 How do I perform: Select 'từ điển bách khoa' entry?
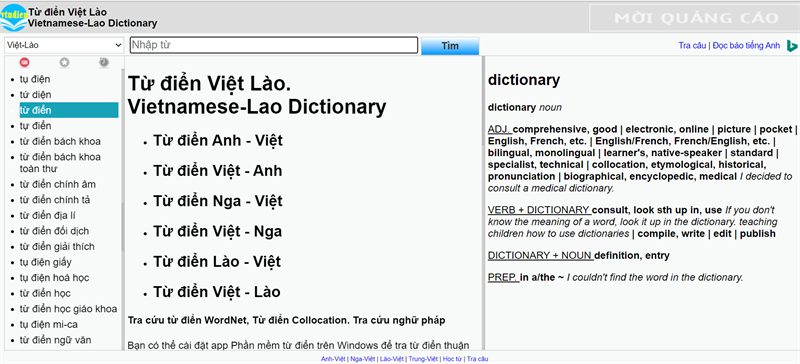(x=60, y=141)
